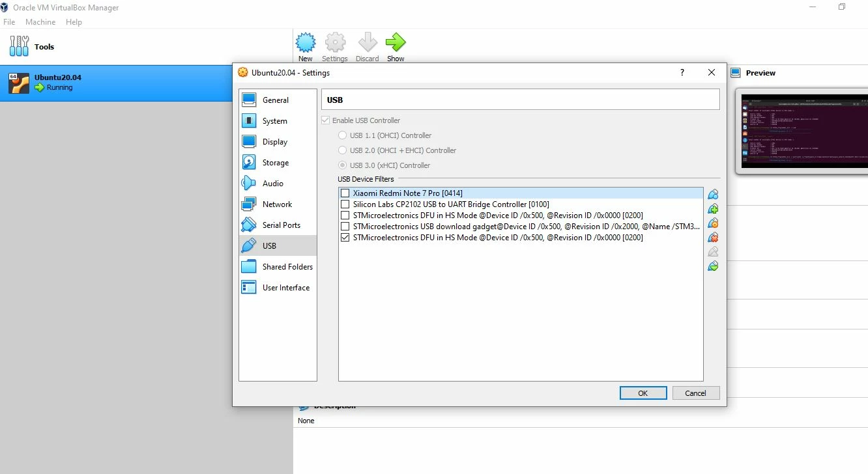868x474 pixels.
Task: Select the USB settings category
Action: click(278, 246)
